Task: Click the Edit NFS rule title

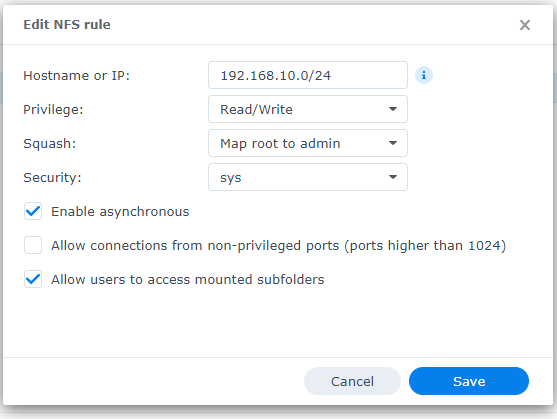Action: [x=67, y=25]
